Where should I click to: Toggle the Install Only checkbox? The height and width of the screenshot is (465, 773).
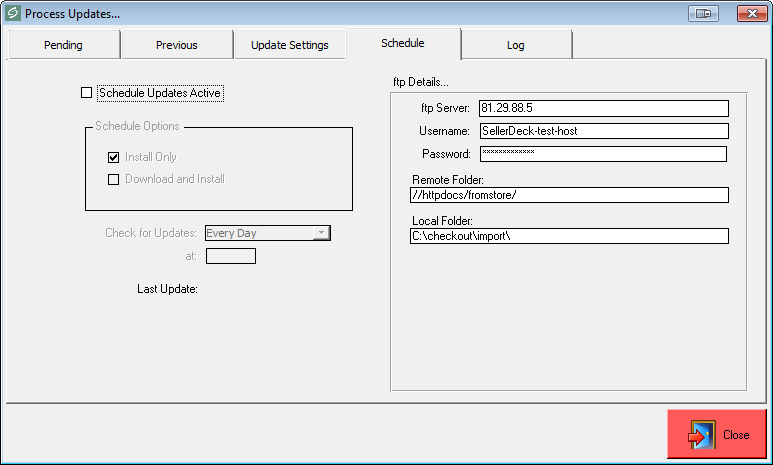[114, 157]
